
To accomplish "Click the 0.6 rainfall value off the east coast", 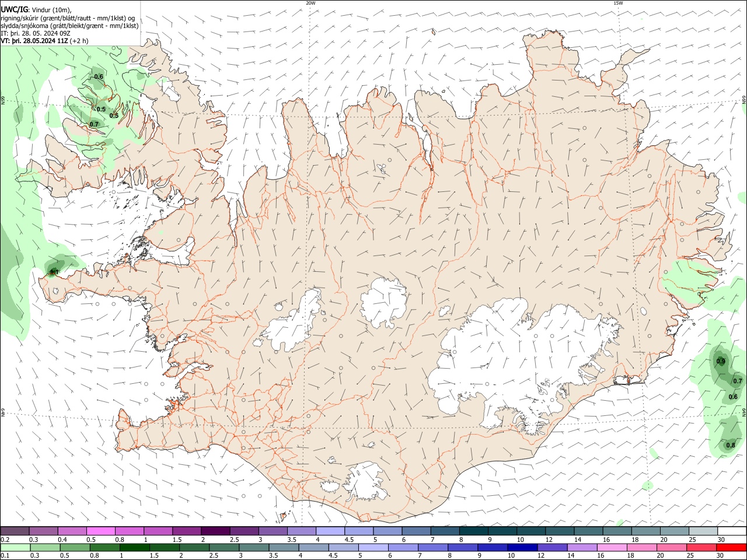I will click(x=733, y=397).
